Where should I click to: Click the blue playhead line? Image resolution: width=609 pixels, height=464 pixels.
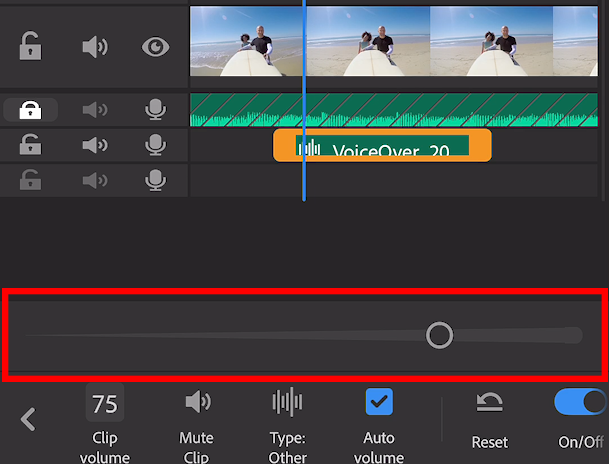[304, 100]
